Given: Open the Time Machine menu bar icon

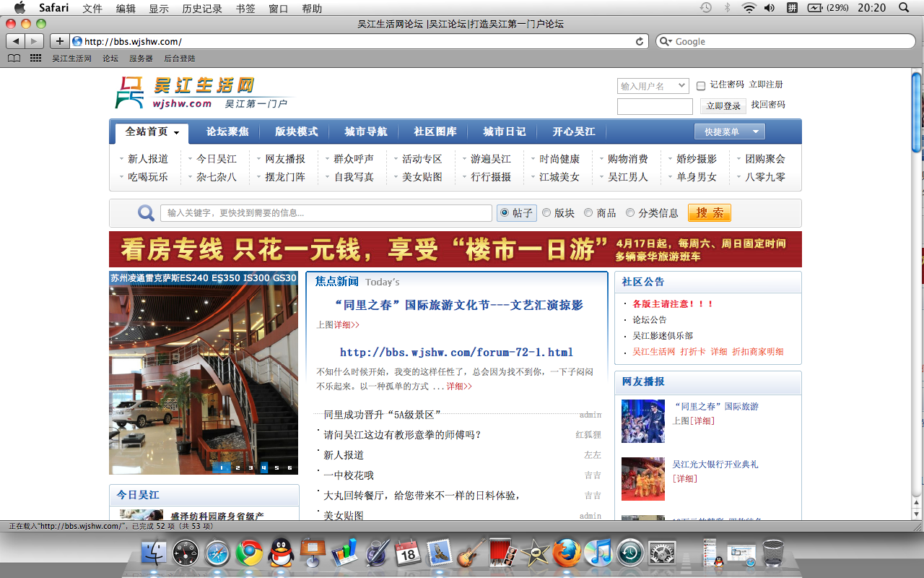Looking at the screenshot, I should pos(706,7).
